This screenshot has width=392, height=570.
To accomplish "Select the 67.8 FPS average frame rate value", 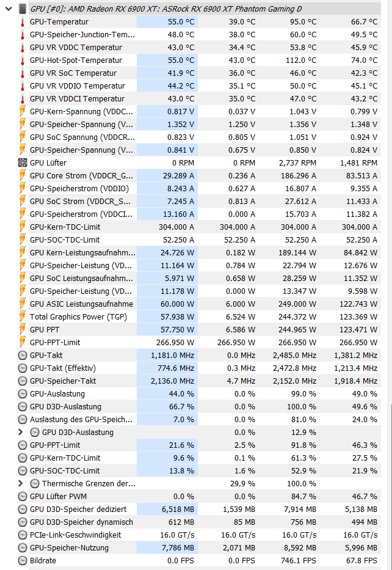I will pos(362,561).
